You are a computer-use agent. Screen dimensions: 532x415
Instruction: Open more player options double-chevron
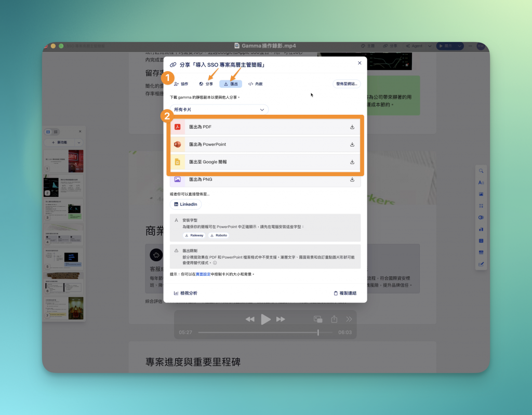(349, 319)
